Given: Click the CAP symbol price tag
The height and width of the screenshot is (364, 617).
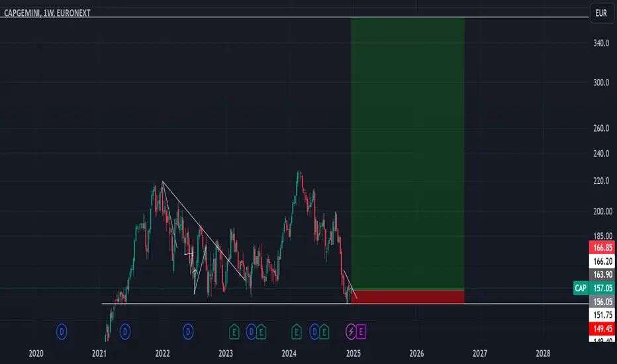Looking at the screenshot, I should coord(581,288).
